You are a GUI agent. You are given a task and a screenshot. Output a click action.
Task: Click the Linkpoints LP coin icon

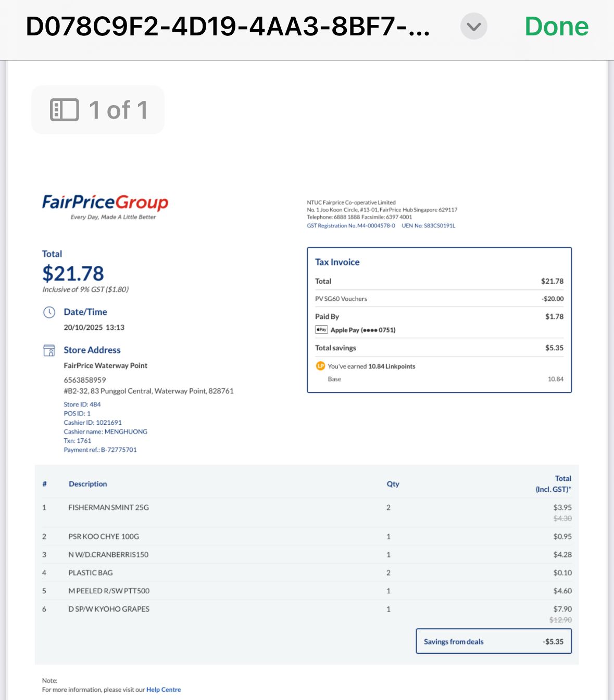point(320,366)
